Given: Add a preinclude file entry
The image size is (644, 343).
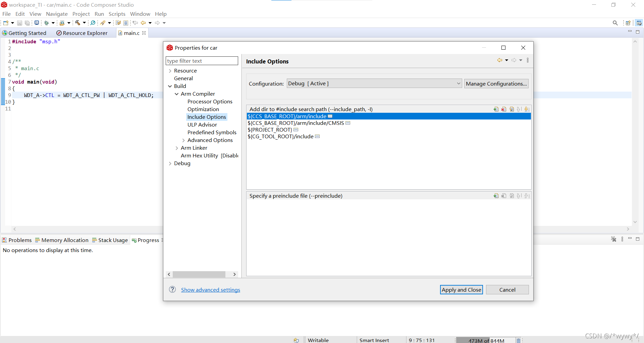Looking at the screenshot, I should (496, 196).
